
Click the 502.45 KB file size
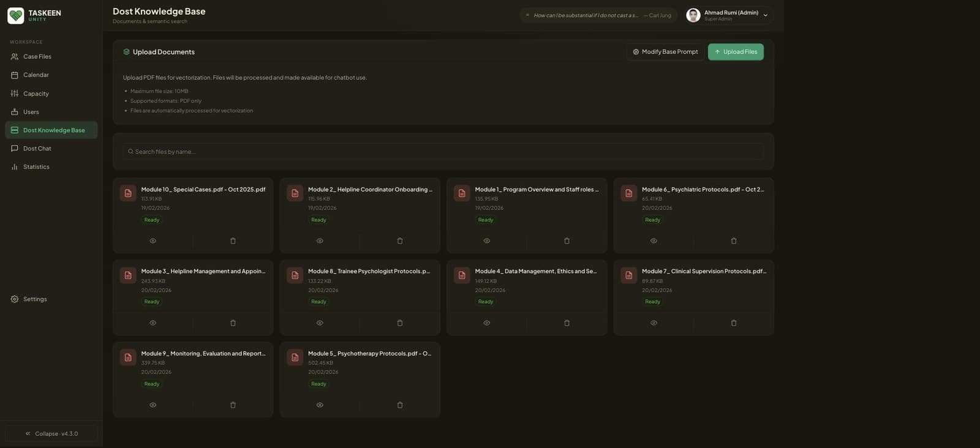coord(321,363)
